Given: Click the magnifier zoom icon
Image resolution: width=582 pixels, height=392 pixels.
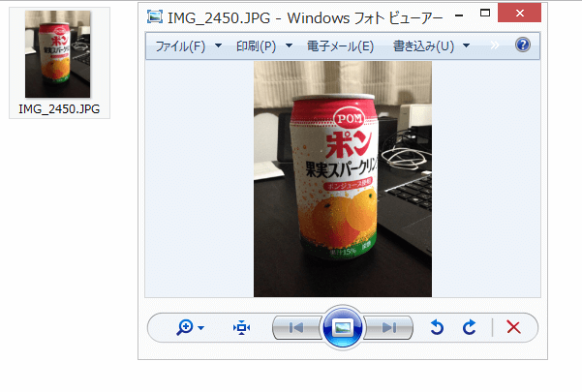Looking at the screenshot, I should (x=184, y=327).
